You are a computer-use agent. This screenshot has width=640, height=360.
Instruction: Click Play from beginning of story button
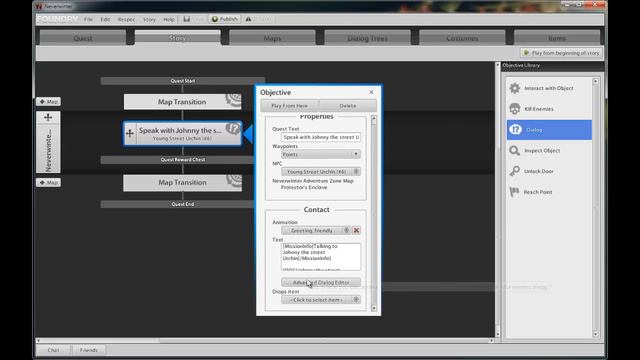tap(561, 53)
